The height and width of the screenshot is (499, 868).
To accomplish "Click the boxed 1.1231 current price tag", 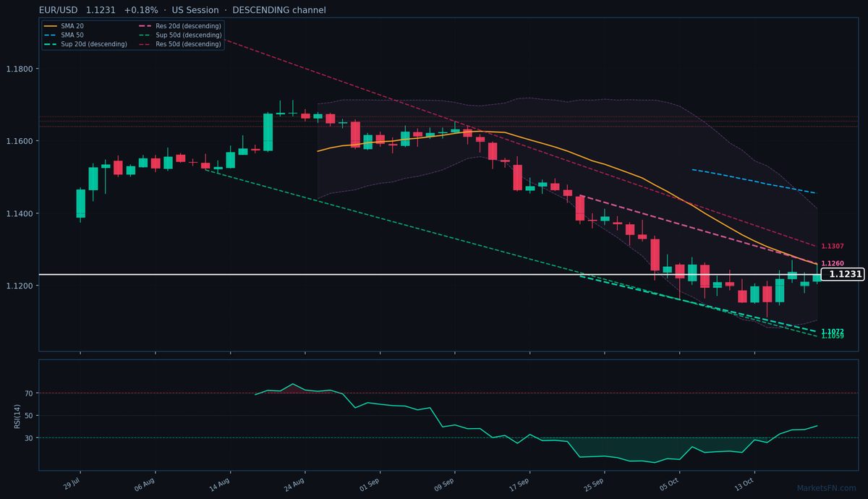I will (x=843, y=274).
